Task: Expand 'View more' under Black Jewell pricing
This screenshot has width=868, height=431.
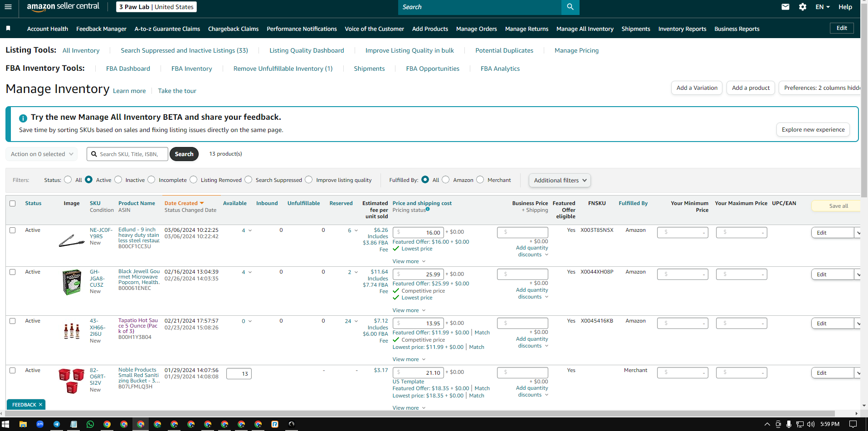Action: click(409, 310)
